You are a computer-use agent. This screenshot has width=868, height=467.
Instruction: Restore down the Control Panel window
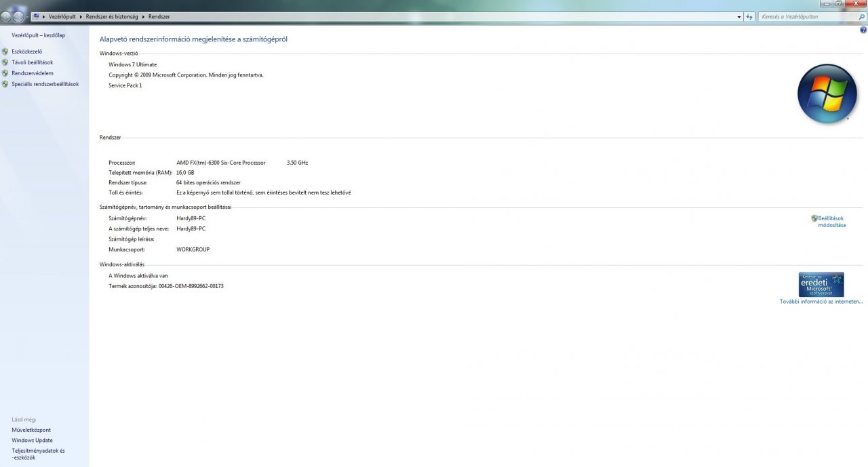click(839, 3)
